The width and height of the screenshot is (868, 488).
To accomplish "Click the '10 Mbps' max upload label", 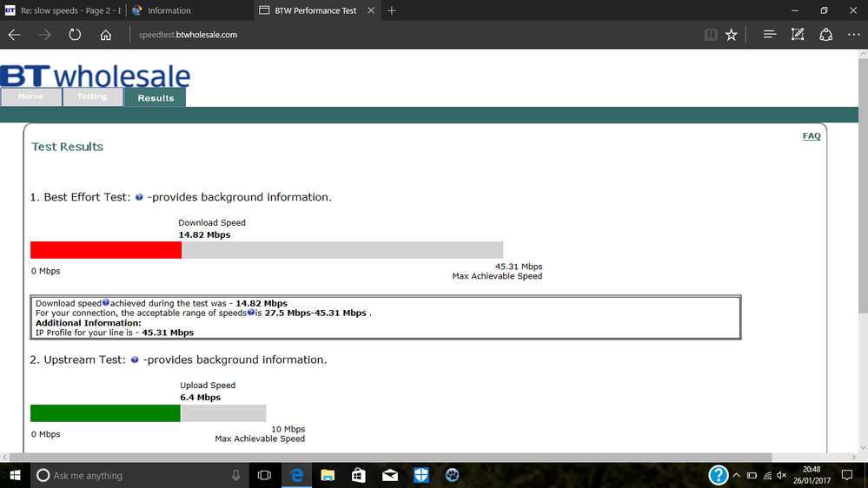I will tap(288, 429).
